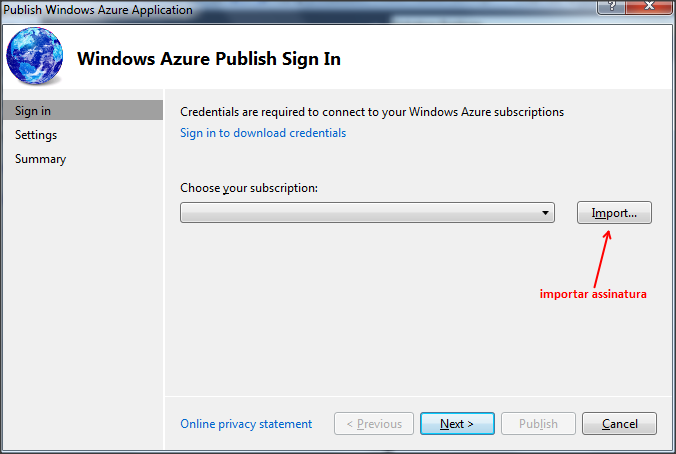Go to the Settings wizard step

click(x=36, y=135)
